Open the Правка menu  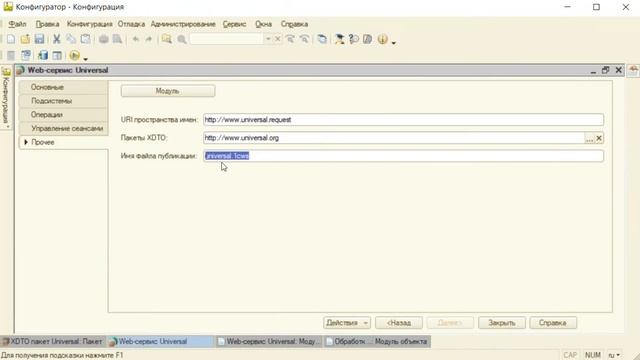47,24
